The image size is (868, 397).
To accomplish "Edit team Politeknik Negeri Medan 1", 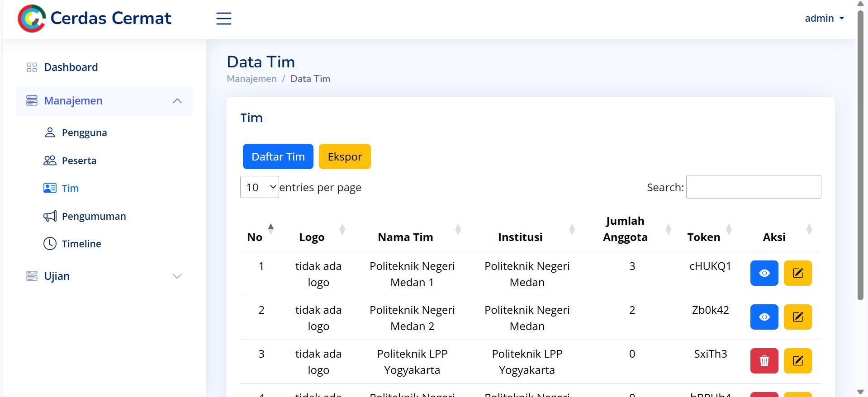I will click(798, 273).
